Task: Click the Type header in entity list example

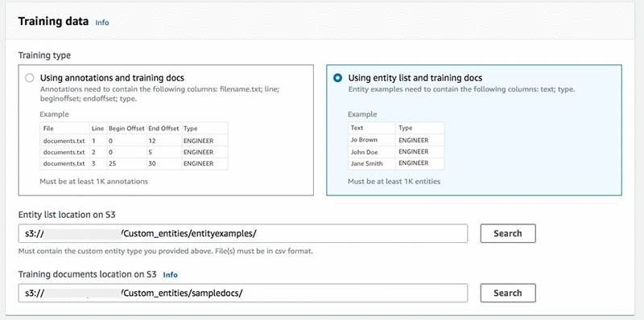Action: 419,128
